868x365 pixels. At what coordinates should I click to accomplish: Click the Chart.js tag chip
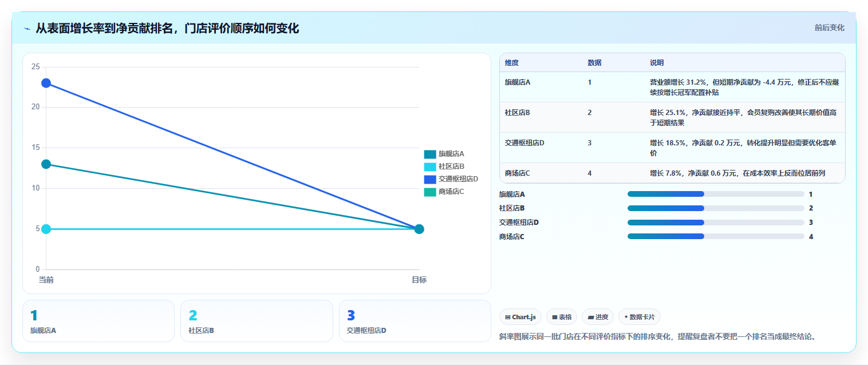520,317
